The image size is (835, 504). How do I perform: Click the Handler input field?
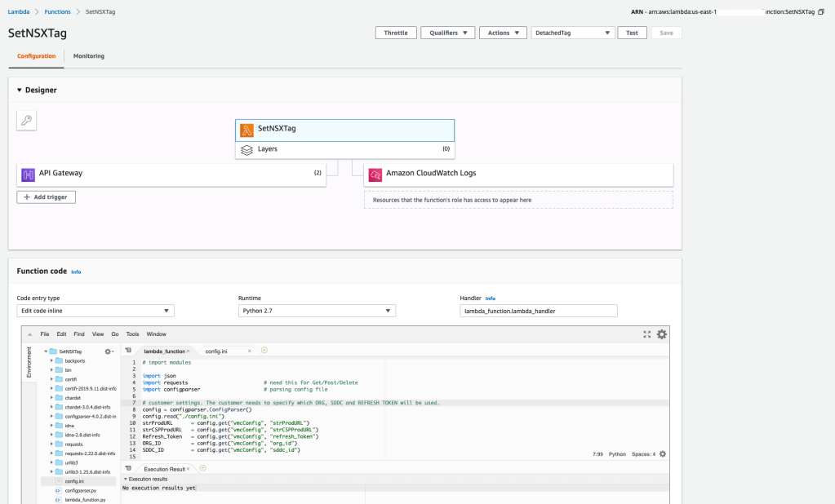click(538, 311)
